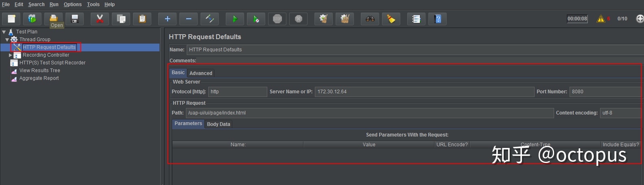Open the Run menu
The height and width of the screenshot is (185, 644).
coord(54,4)
